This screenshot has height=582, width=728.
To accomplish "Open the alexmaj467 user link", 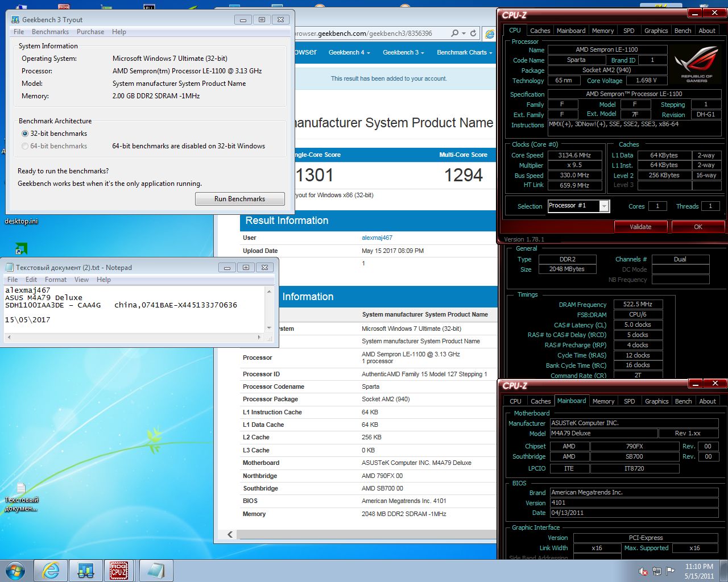I will (x=377, y=238).
